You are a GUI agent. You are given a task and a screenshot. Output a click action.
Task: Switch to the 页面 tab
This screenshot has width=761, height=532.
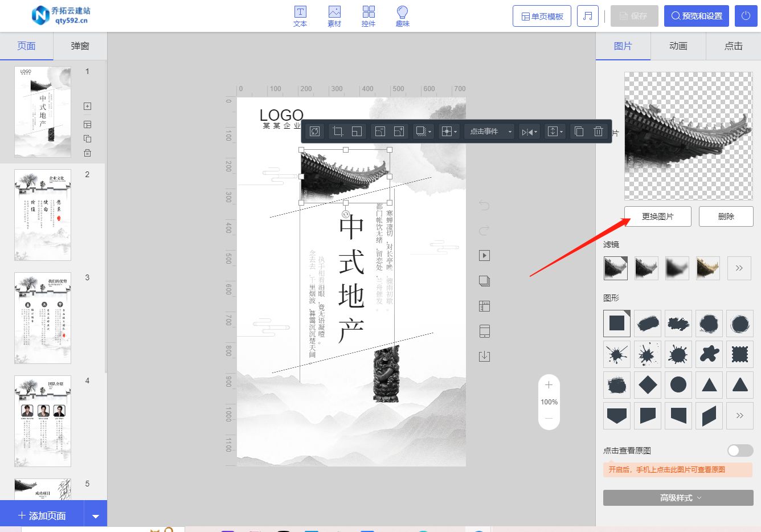click(x=26, y=46)
